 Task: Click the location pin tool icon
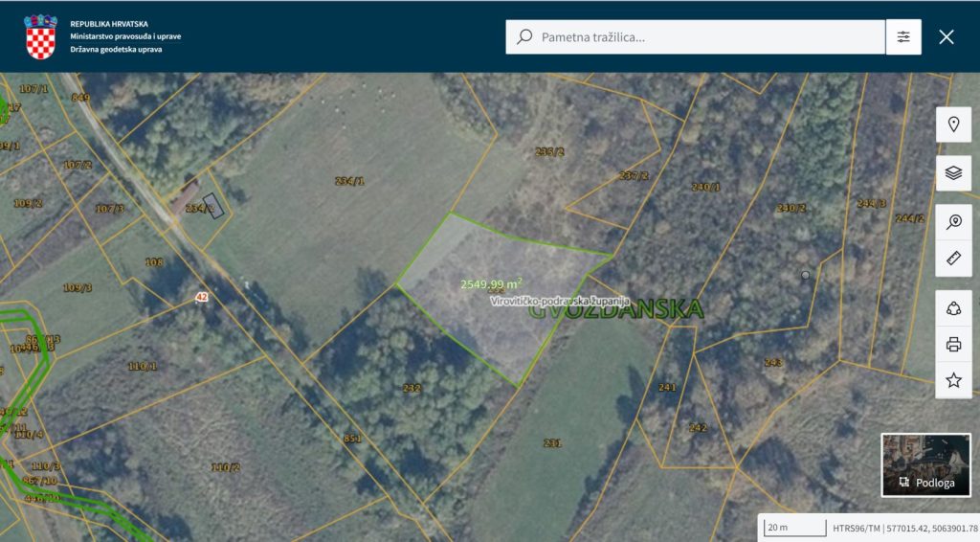[953, 124]
